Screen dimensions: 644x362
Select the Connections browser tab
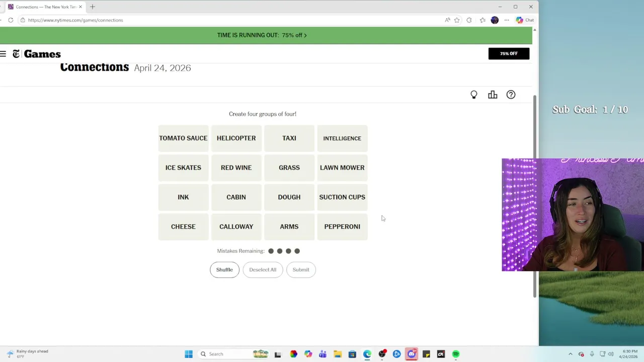pos(44,7)
